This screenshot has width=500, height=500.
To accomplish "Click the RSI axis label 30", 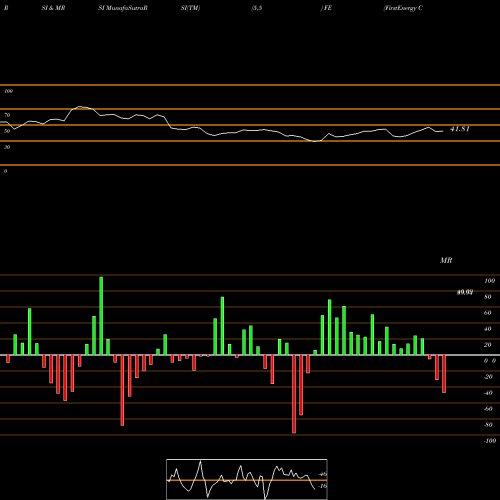I will click(x=7, y=147).
